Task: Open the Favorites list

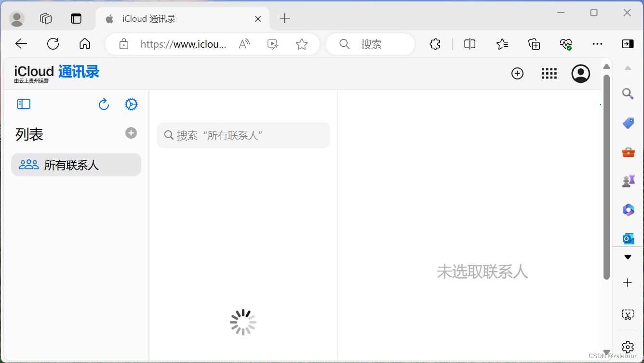Action: coord(502,44)
